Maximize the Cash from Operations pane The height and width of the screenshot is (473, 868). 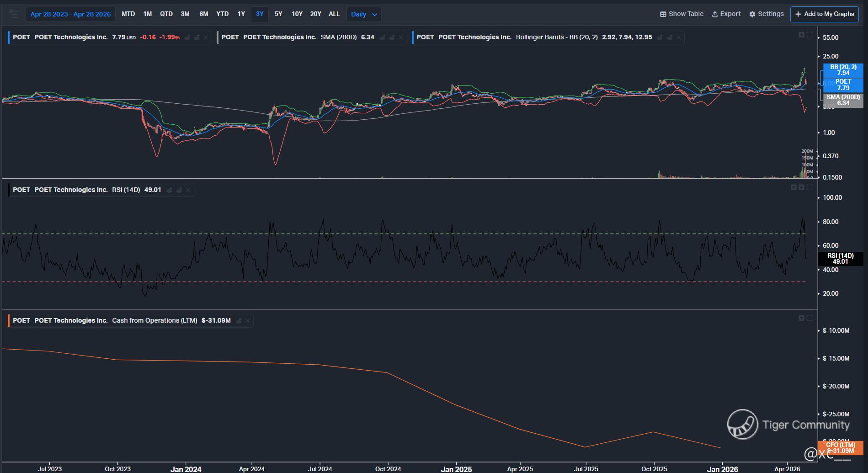809,318
